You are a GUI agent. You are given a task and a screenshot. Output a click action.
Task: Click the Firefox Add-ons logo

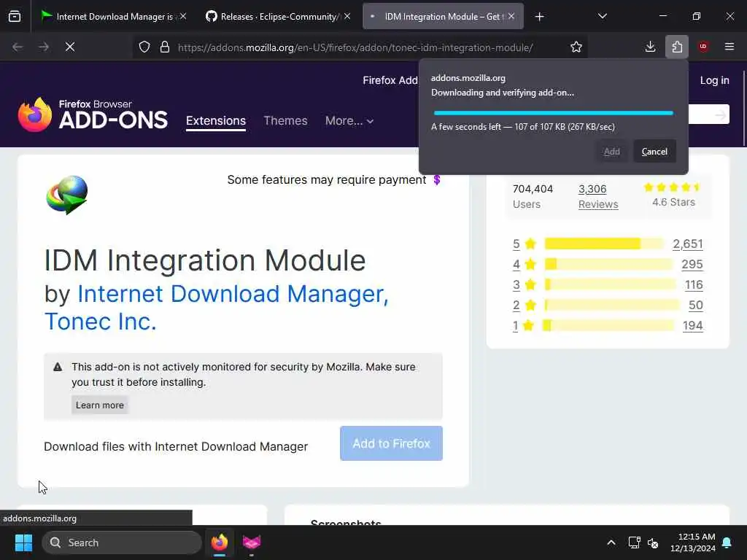coord(93,114)
